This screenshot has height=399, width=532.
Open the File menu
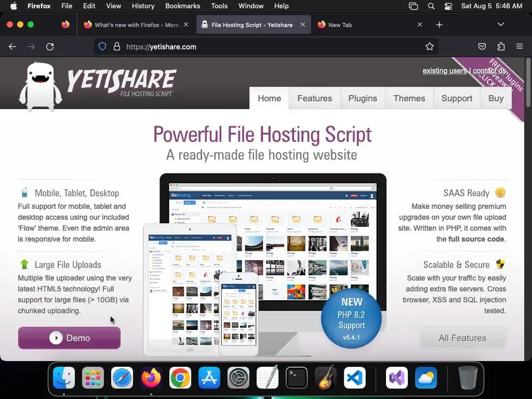[66, 6]
